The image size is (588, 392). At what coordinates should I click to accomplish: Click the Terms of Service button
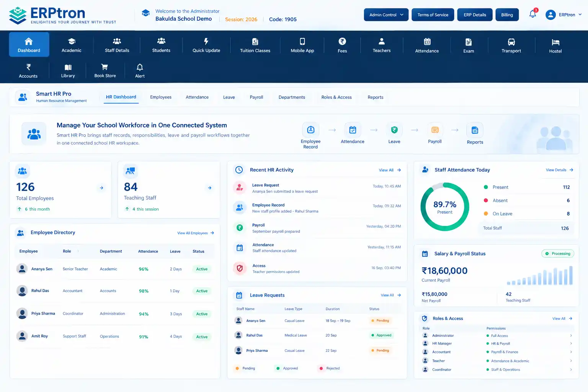point(433,15)
